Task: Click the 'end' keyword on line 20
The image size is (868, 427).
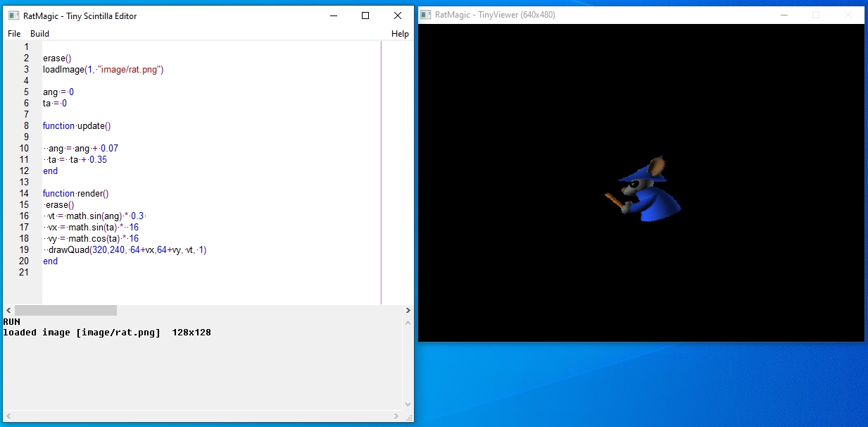Action: click(50, 261)
